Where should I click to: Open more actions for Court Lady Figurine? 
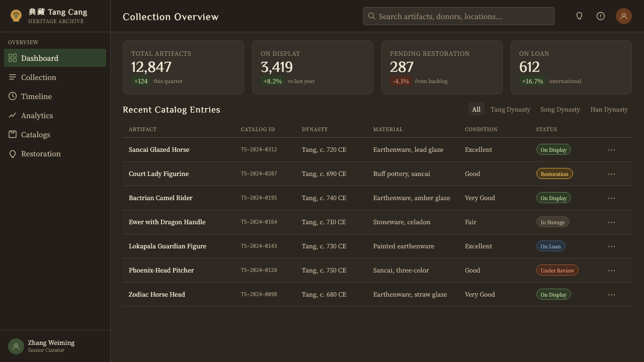pyautogui.click(x=612, y=174)
